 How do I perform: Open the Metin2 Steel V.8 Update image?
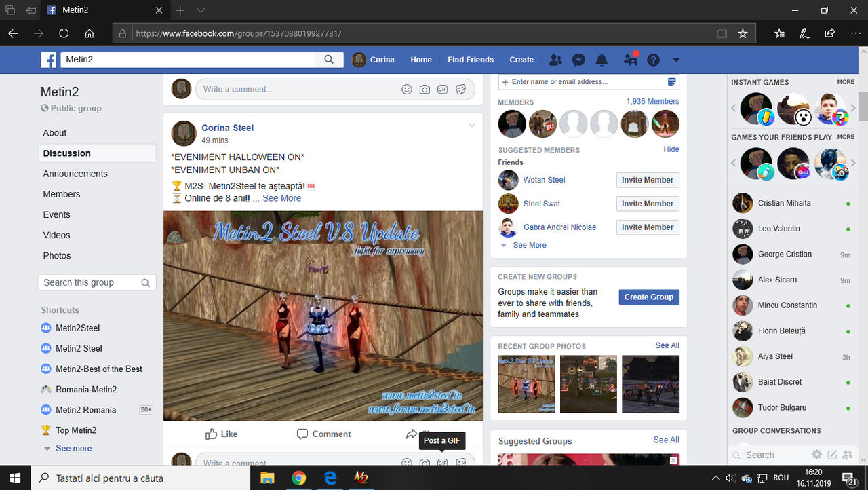pyautogui.click(x=323, y=316)
